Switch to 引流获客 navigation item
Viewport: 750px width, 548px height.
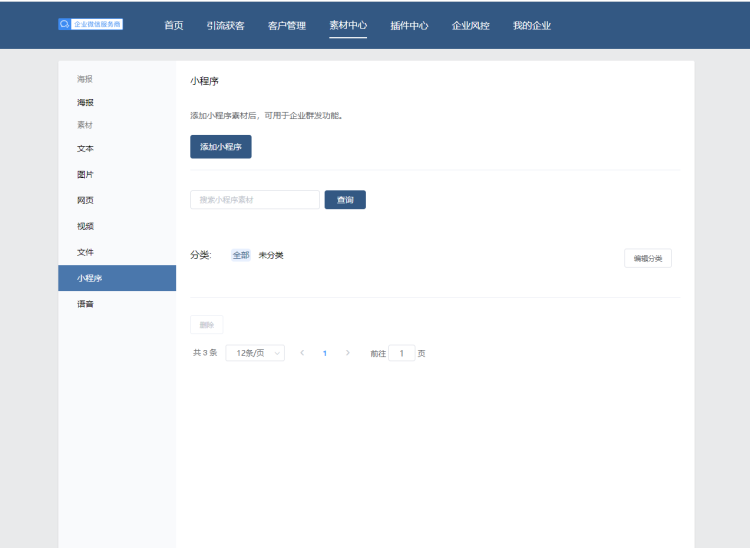(x=225, y=25)
